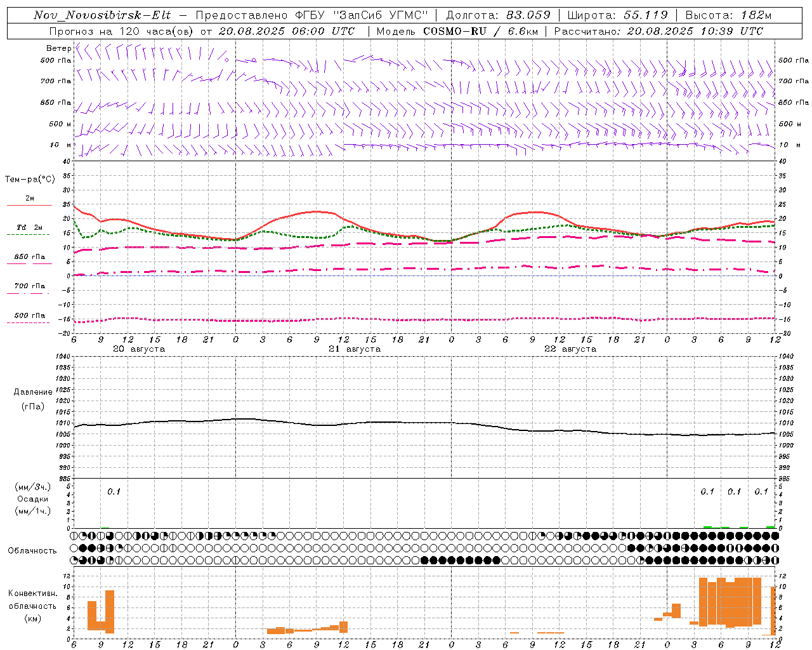Click the dashed Td 2м legend line sample

[x=28, y=234]
